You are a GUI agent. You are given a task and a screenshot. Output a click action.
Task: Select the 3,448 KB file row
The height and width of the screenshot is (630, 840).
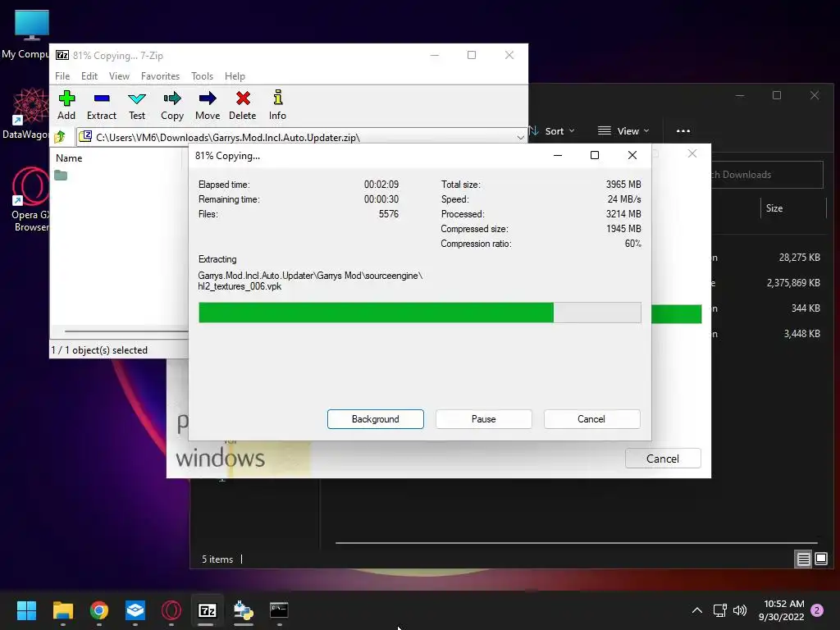tap(769, 333)
